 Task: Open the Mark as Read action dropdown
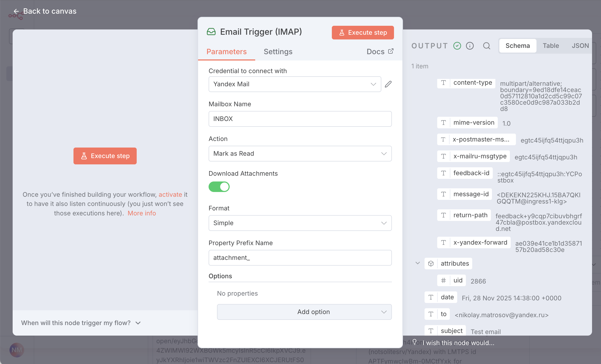(x=300, y=154)
